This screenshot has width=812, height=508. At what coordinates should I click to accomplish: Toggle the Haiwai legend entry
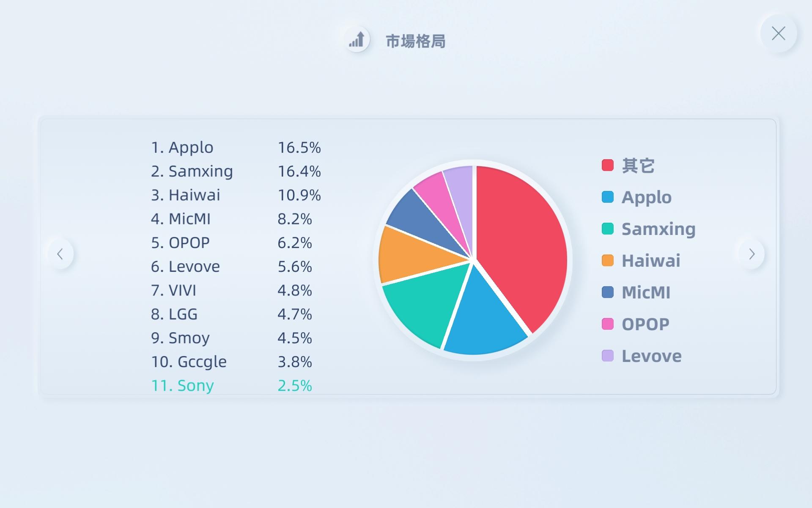(x=641, y=260)
